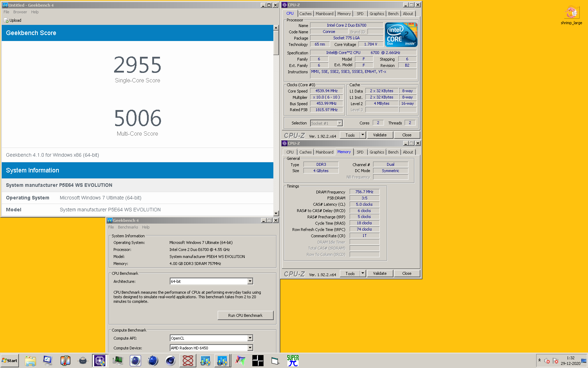Click Upload label in Geekbench results
The height and width of the screenshot is (368, 588).
coord(15,20)
